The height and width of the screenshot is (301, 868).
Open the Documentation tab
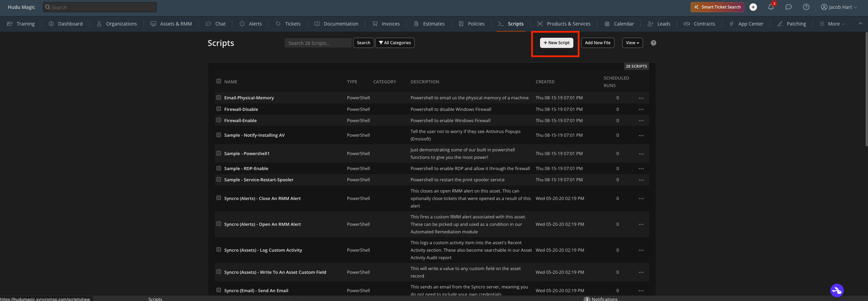click(336, 24)
